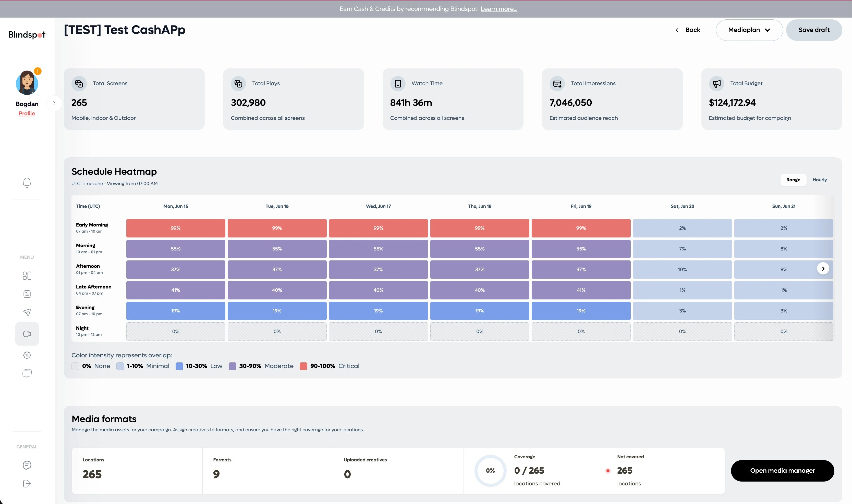Screen dimensions: 852x504
Task: Open the notifications bell in sidebar
Action: [27, 183]
